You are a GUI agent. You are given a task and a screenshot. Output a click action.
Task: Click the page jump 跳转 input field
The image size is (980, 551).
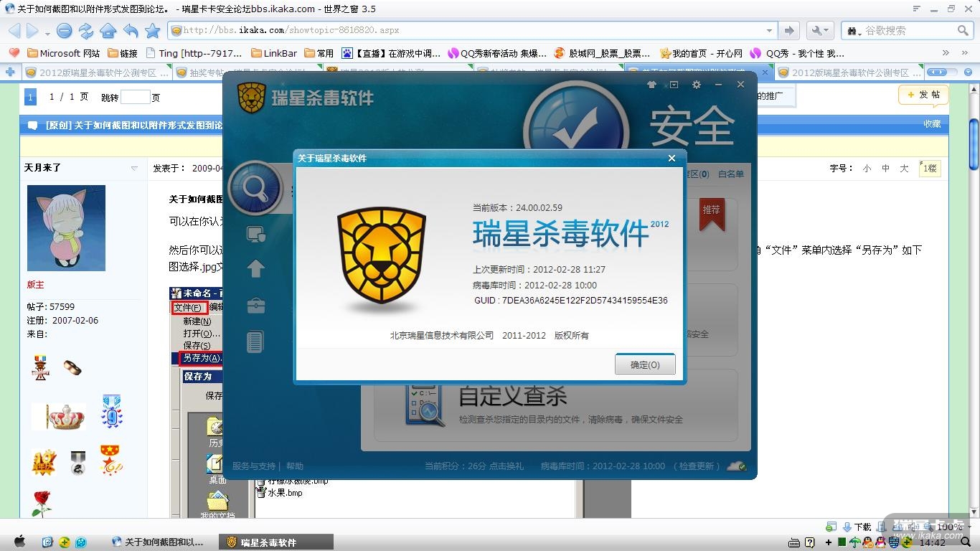[x=136, y=97]
